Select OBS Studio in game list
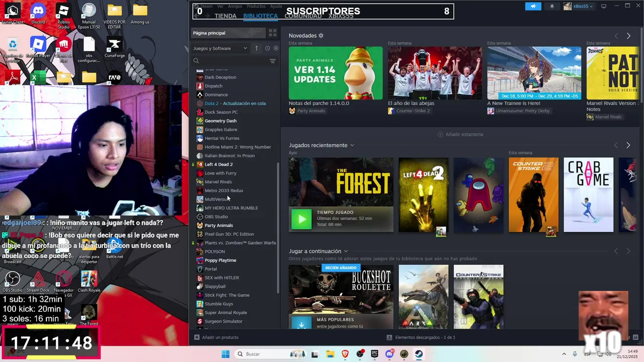Viewport: 644px width, 362px height. (216, 217)
